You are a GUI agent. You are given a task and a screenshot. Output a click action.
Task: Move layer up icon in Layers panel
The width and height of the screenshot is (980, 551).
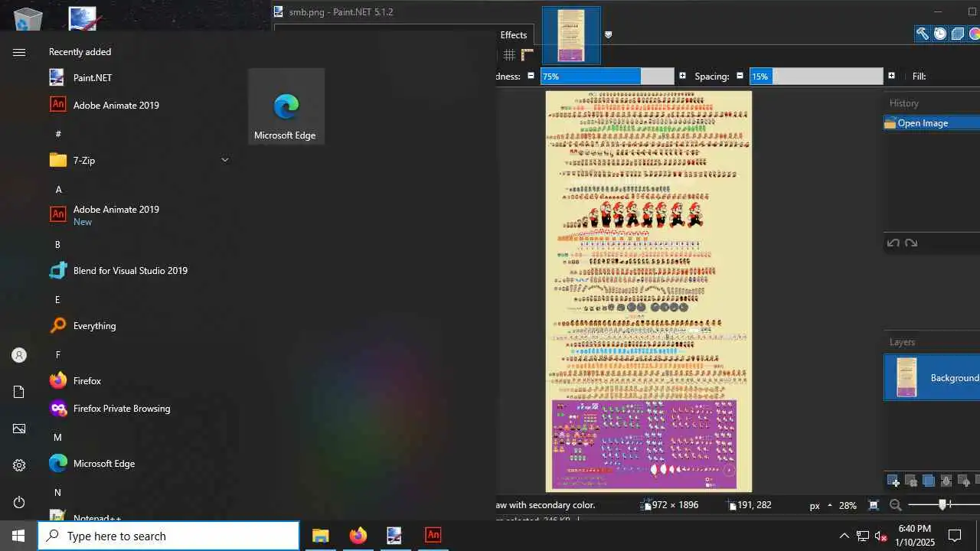point(964,481)
